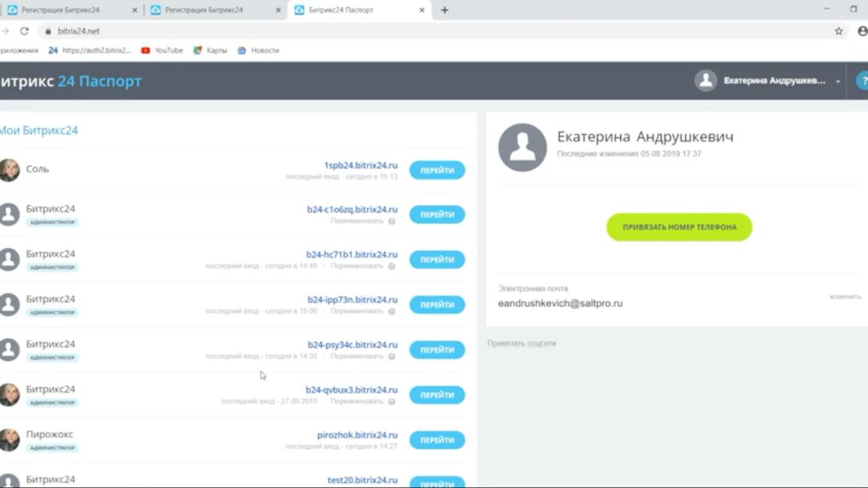Viewport: 868px width, 488px height.
Task: Click rename help icon for b24-qvbux3
Action: click(x=391, y=402)
